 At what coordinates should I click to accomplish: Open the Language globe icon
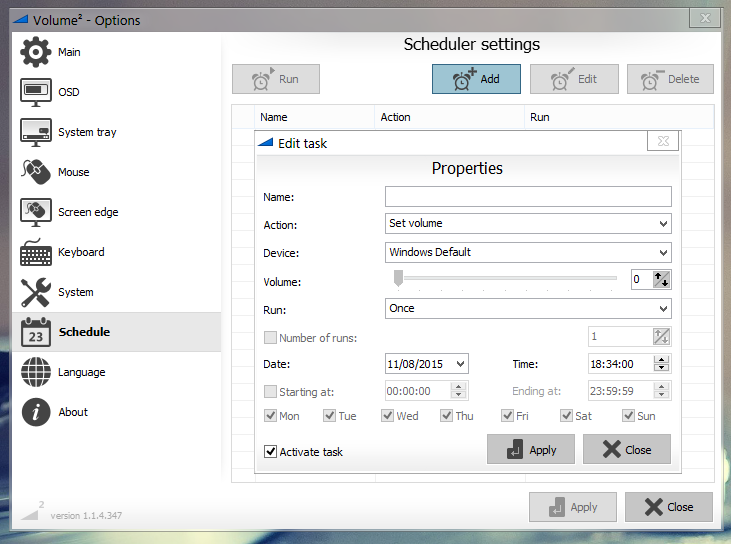(x=35, y=372)
